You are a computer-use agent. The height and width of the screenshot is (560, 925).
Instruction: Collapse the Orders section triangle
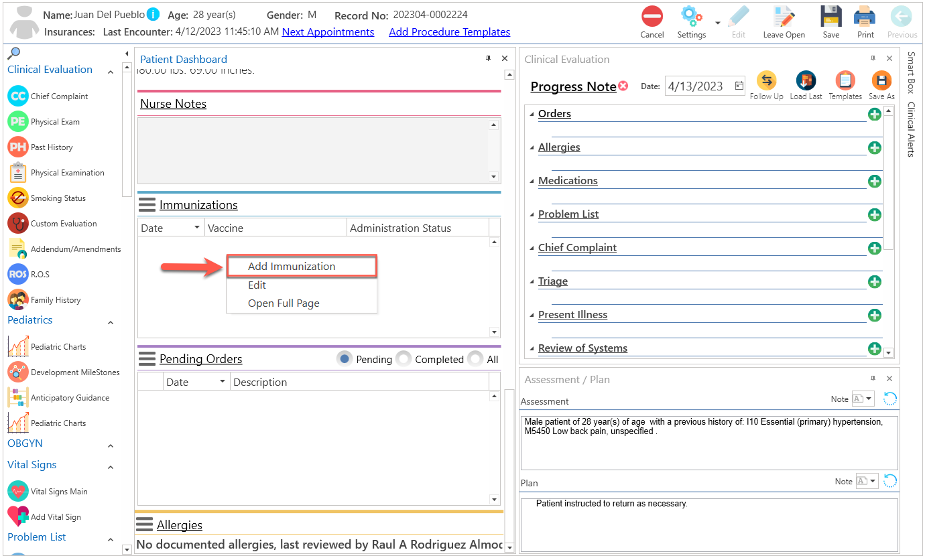(x=532, y=115)
